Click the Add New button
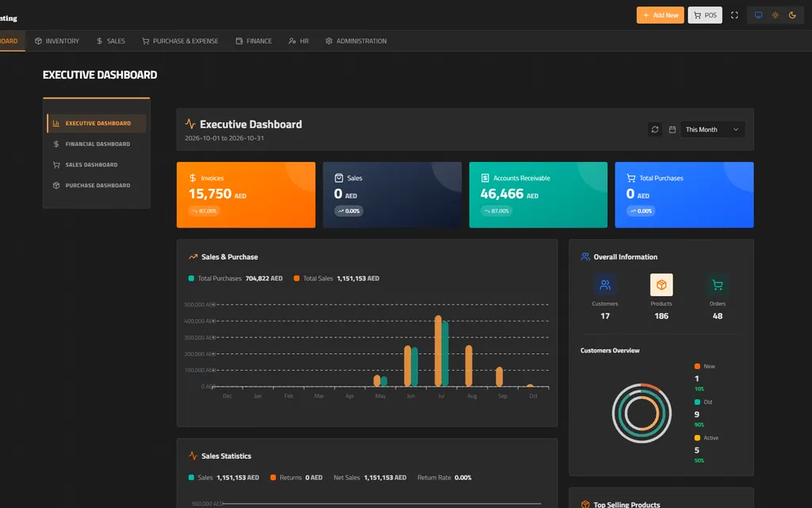 pos(660,15)
